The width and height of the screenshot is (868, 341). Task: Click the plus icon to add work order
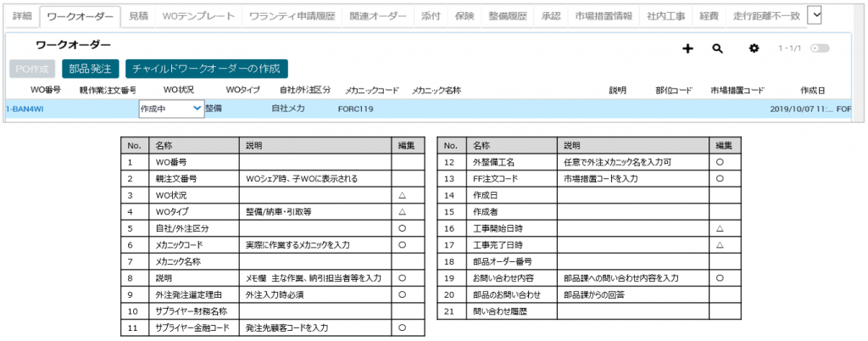tap(688, 49)
